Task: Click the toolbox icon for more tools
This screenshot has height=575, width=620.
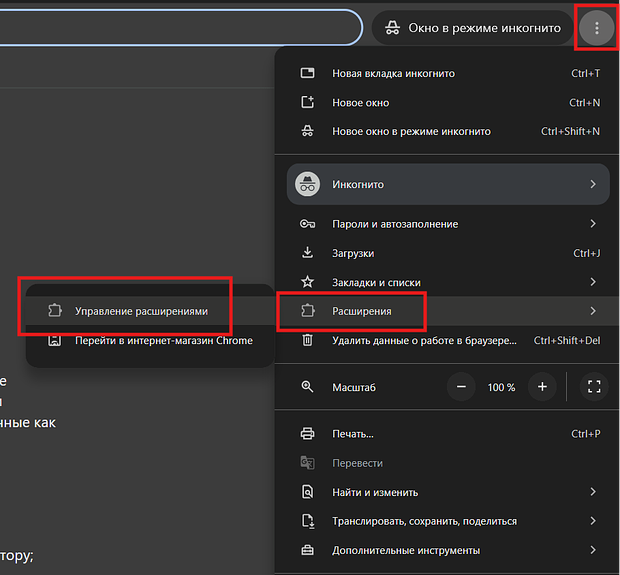Action: [x=307, y=550]
